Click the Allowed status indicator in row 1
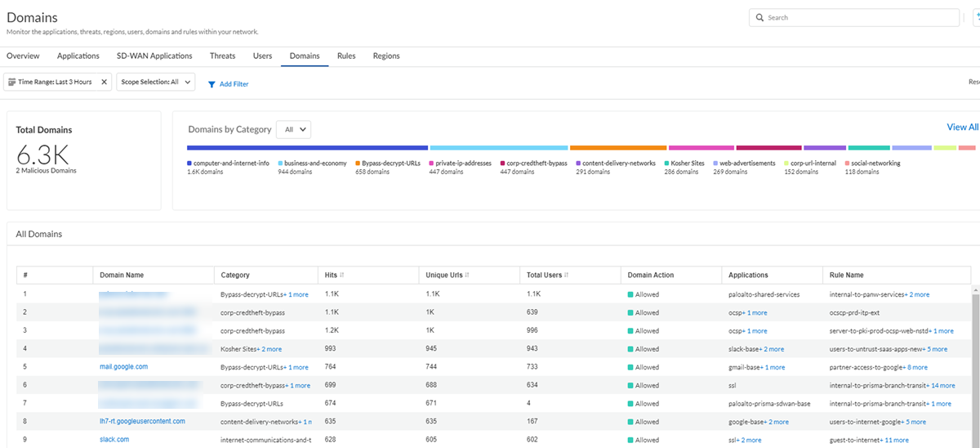 (630, 294)
